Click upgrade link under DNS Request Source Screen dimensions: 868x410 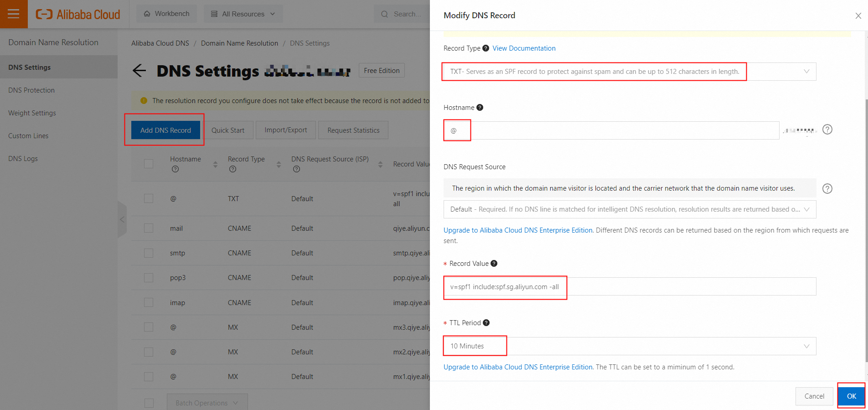pyautogui.click(x=519, y=230)
